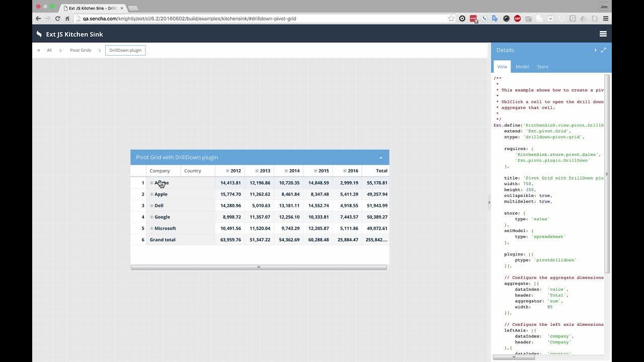Collapse the Details panel using the right arrow

596,50
